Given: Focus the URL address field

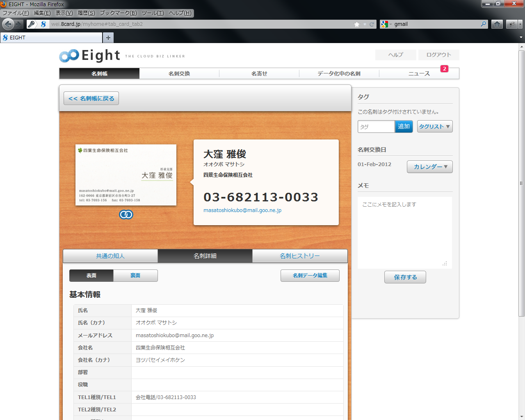Looking at the screenshot, I should pos(201,24).
